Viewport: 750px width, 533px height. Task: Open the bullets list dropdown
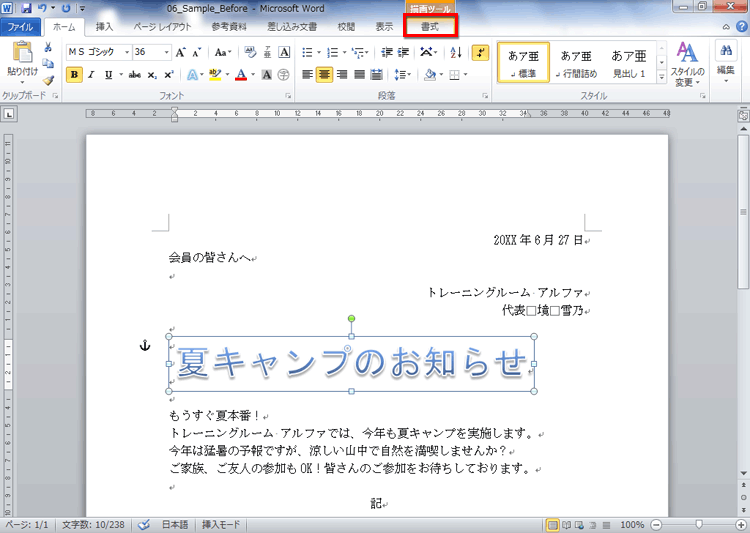point(319,52)
